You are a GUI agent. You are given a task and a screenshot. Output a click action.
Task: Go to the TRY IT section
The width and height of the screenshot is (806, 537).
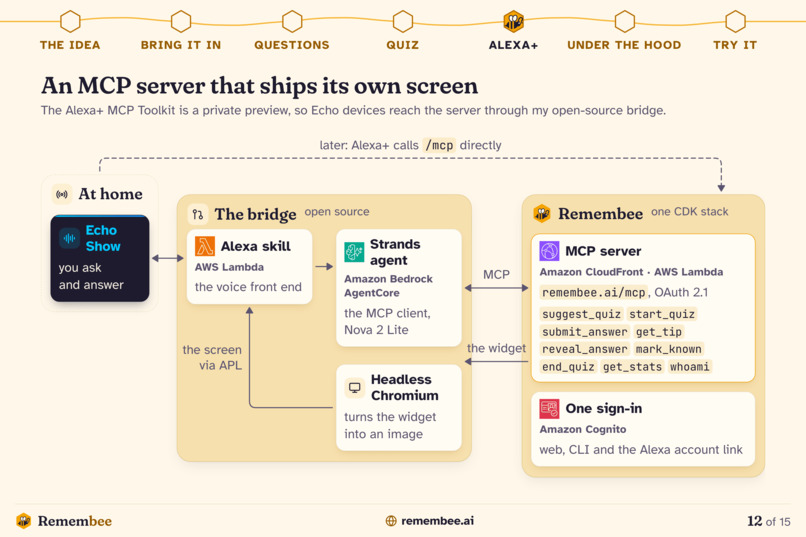(x=735, y=45)
